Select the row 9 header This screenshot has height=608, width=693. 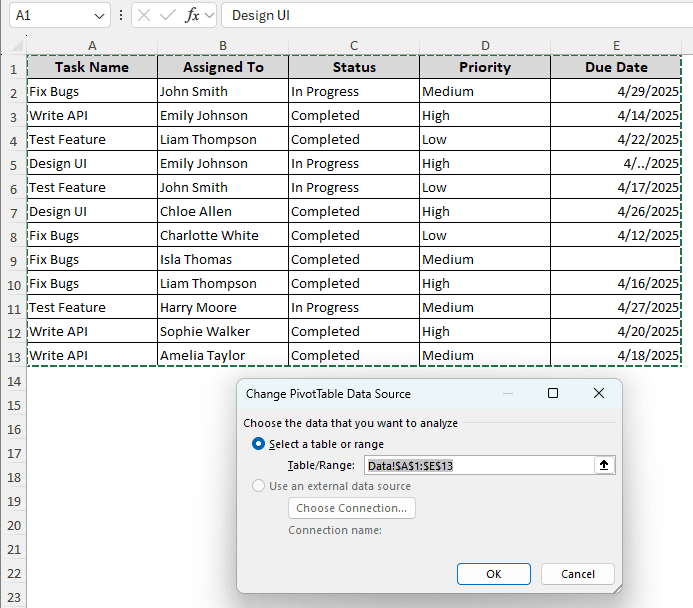click(x=13, y=260)
